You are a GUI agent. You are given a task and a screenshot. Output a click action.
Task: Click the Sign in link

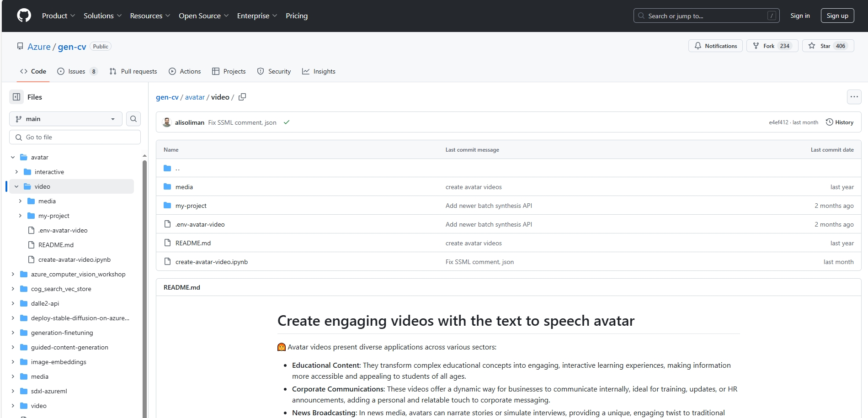tap(800, 16)
